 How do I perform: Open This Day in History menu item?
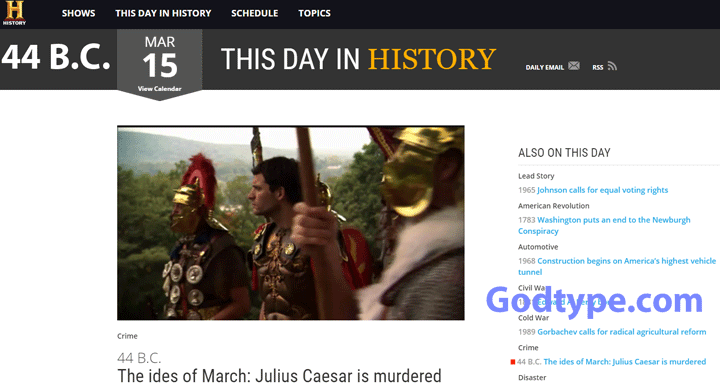point(163,13)
